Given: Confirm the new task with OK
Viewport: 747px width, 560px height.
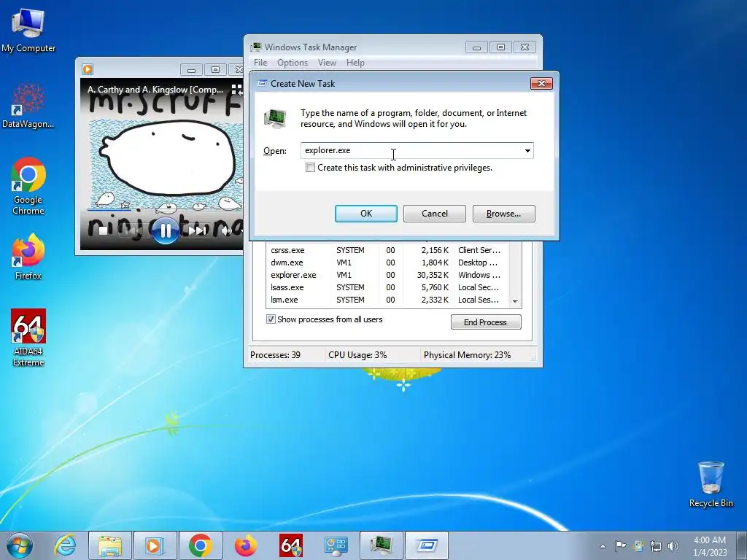Looking at the screenshot, I should tap(366, 214).
